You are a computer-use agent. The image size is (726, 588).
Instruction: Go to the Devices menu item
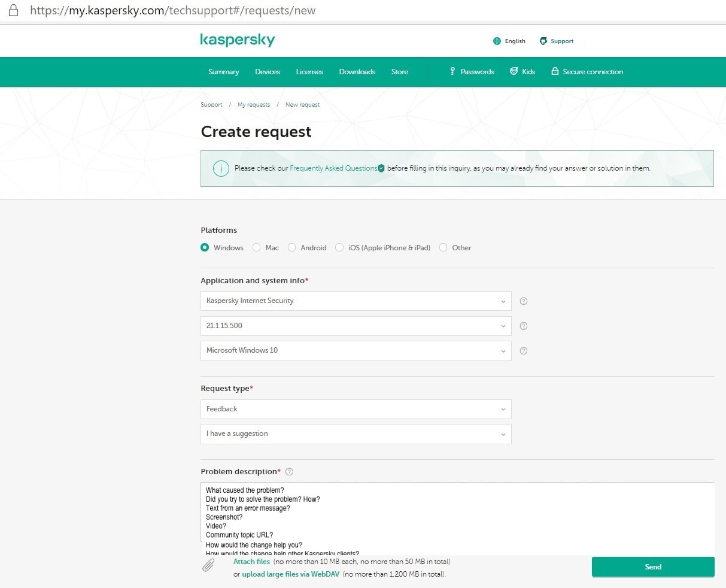268,72
